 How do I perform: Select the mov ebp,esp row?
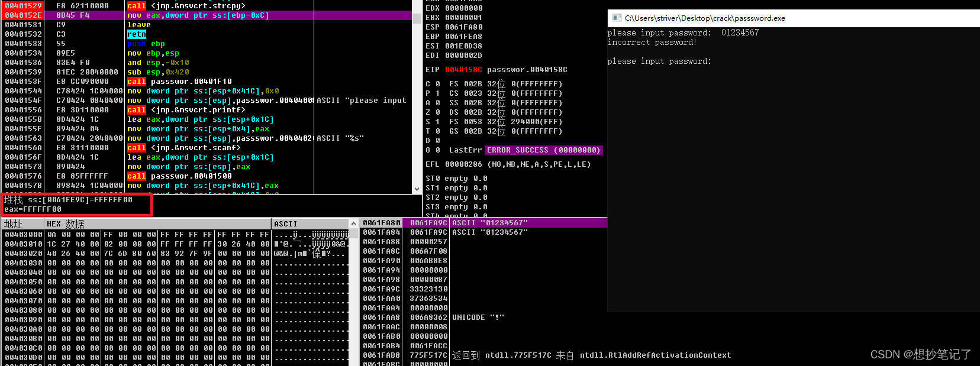point(207,53)
